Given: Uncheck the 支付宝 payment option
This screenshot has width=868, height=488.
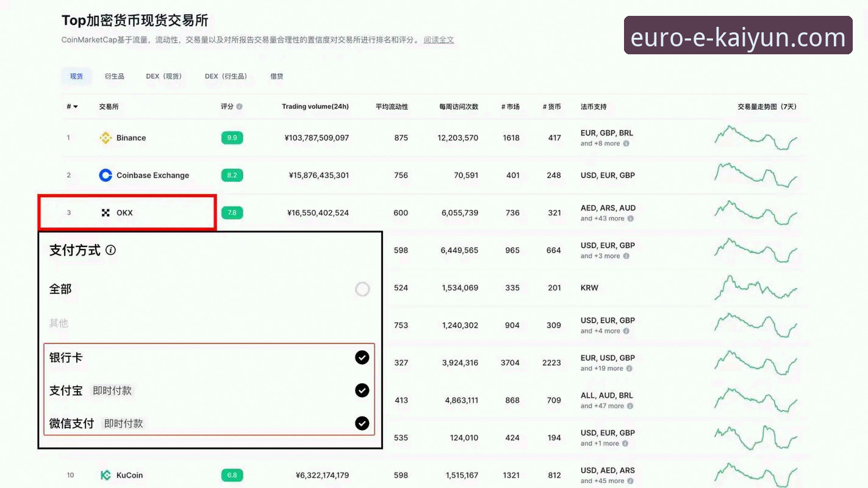Looking at the screenshot, I should coord(362,390).
